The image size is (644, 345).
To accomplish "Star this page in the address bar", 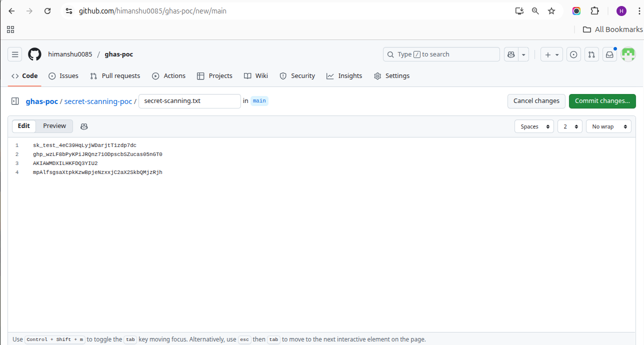I will (551, 10).
